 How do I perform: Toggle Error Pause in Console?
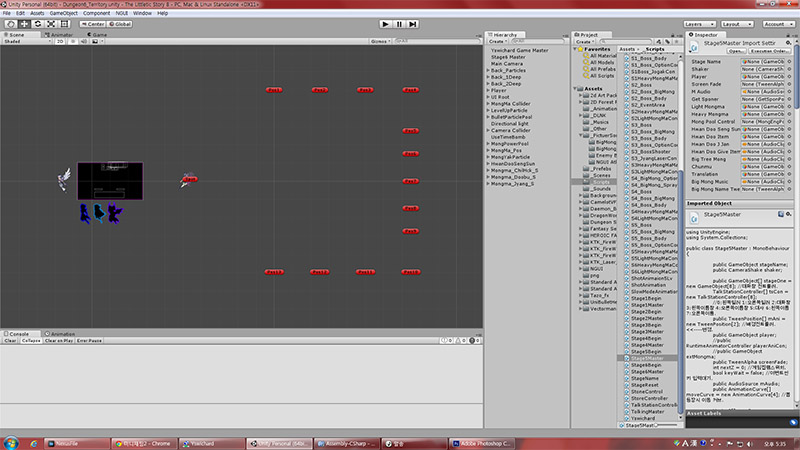point(89,340)
